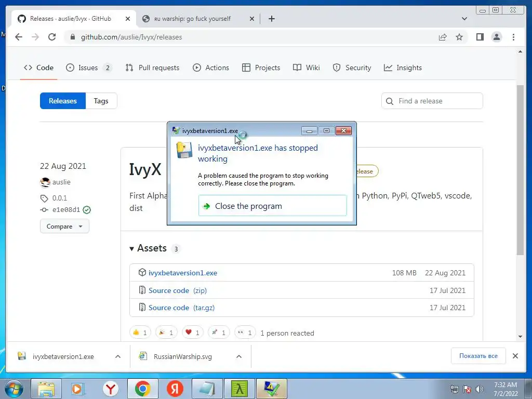Open the 0.0.1 tag link
The height and width of the screenshot is (399, 532).
(x=59, y=198)
